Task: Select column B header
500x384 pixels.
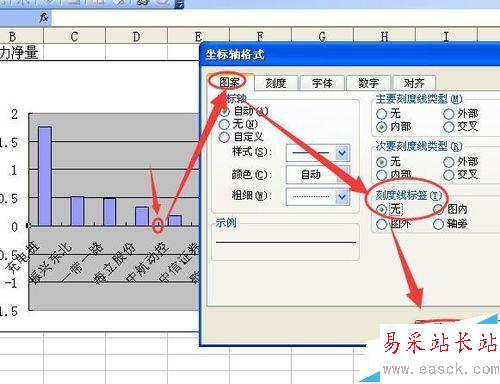Action: (x=13, y=36)
